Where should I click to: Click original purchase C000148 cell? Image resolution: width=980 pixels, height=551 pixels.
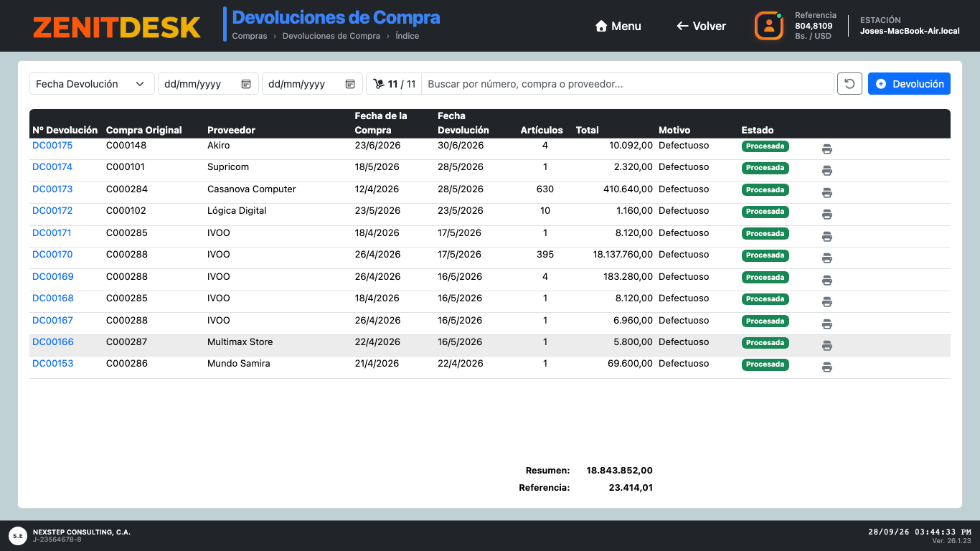(x=126, y=146)
